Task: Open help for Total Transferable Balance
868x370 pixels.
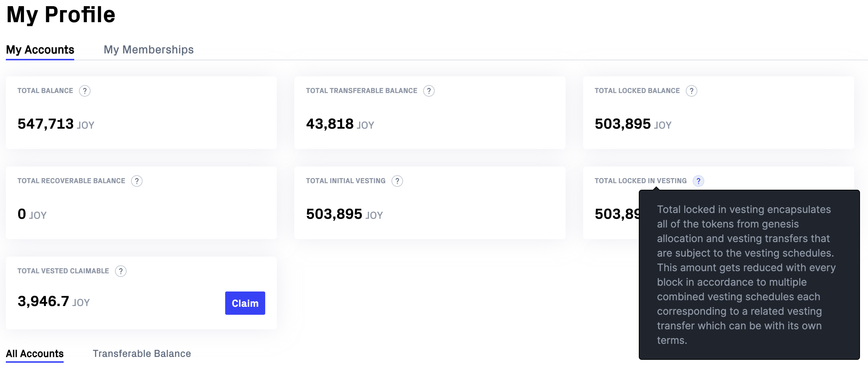Action: (x=429, y=91)
